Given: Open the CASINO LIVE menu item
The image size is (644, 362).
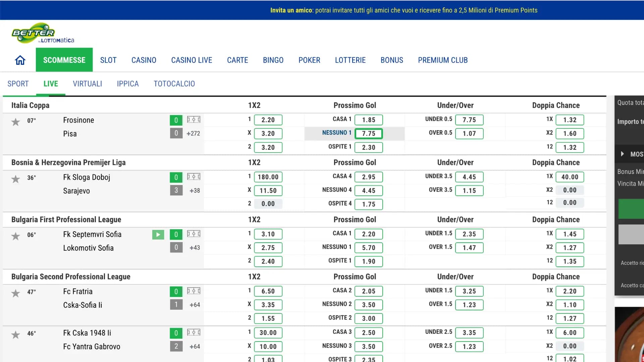Looking at the screenshot, I should pos(192,60).
